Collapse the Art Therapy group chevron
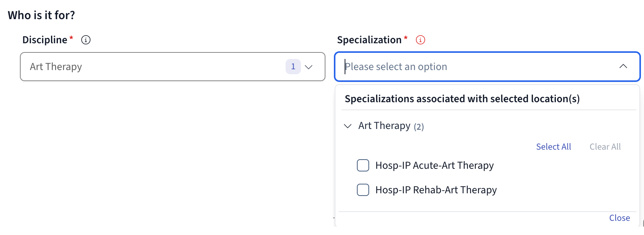 click(348, 126)
